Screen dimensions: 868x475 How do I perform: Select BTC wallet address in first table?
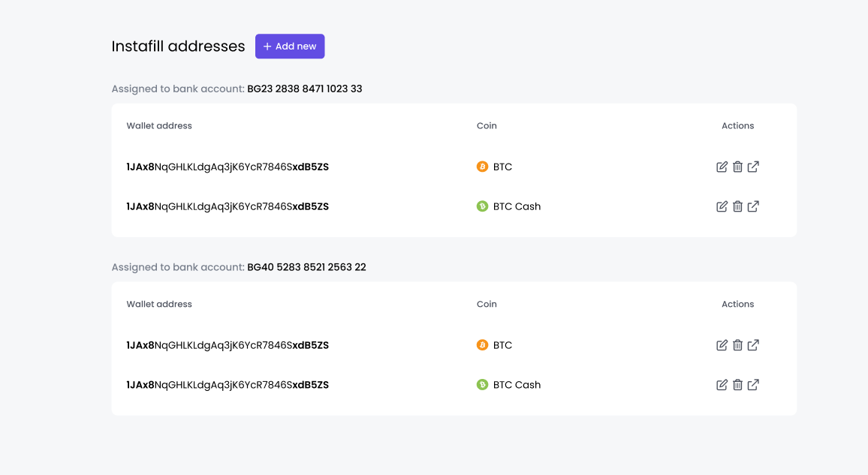pyautogui.click(x=228, y=167)
